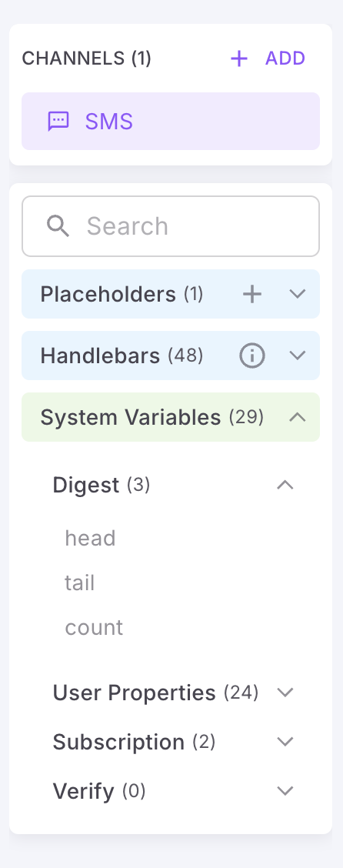Insert the tail digest variable
The width and height of the screenshot is (343, 868).
point(80,583)
